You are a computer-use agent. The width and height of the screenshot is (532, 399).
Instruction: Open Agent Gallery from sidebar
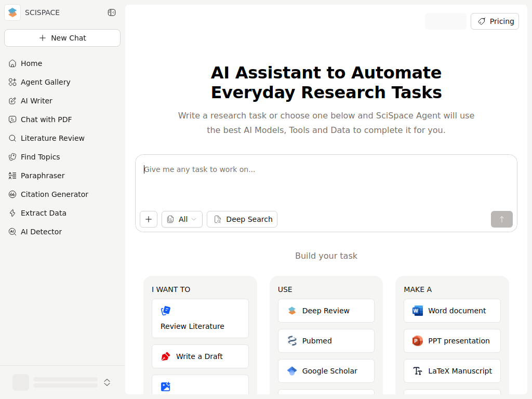tap(45, 82)
